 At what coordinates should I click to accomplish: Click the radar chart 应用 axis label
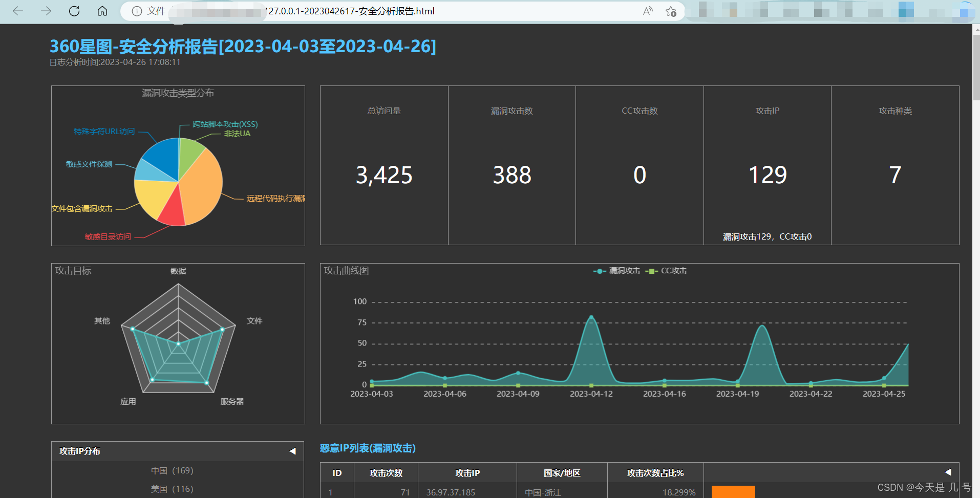(x=128, y=402)
